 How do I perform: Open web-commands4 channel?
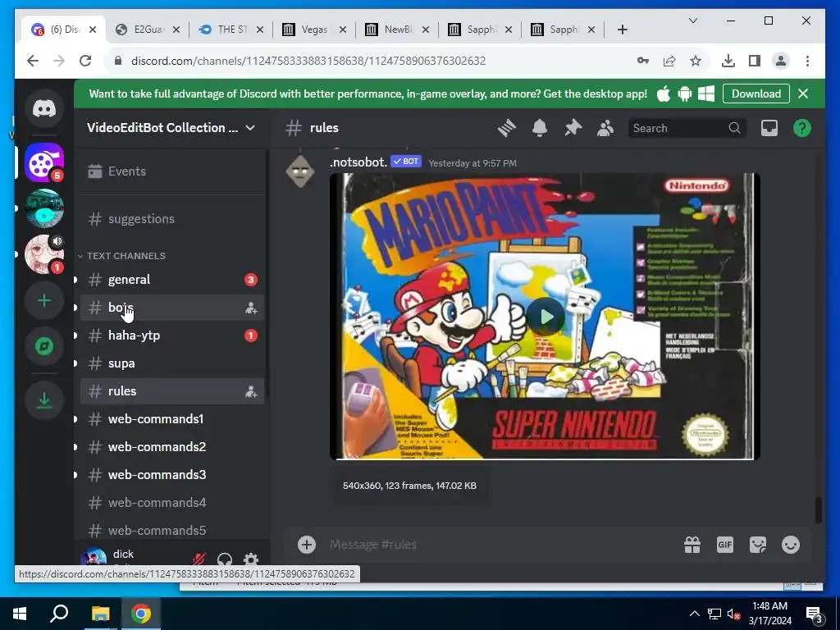(x=171, y=503)
